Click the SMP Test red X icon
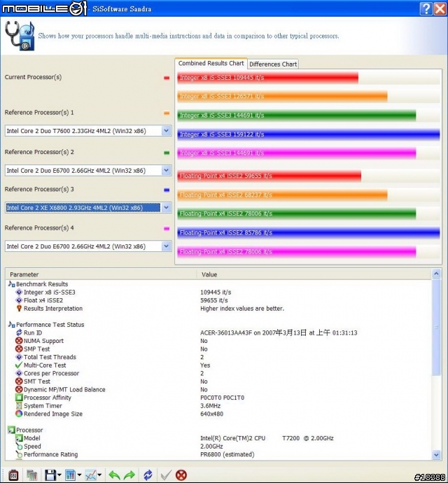 (19, 349)
